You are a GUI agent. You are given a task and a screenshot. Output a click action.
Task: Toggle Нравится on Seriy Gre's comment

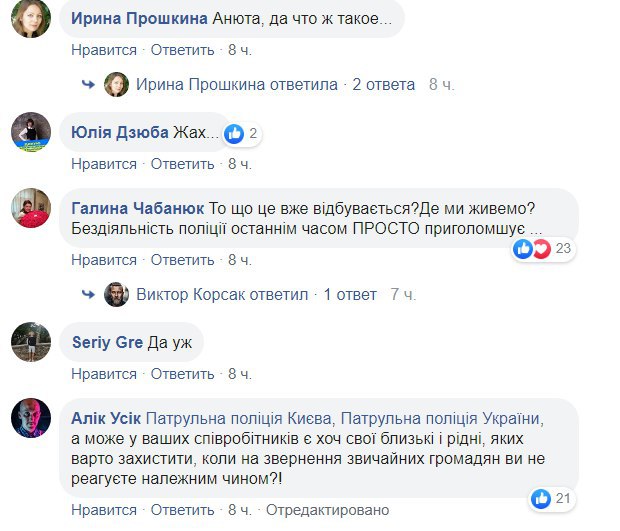point(104,374)
